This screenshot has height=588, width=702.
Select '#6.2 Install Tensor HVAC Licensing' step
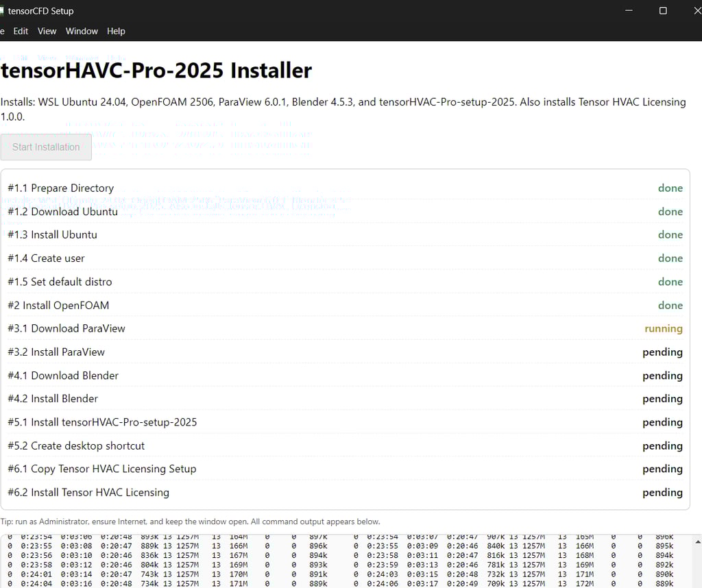[x=346, y=493]
